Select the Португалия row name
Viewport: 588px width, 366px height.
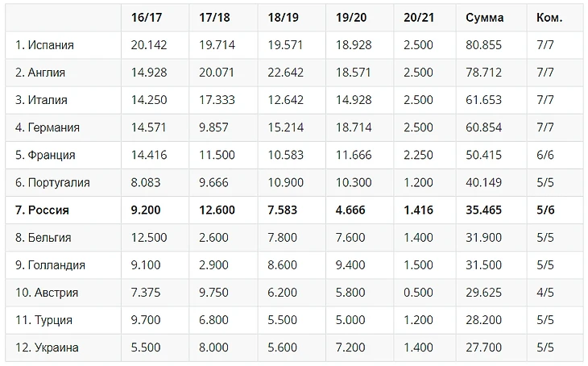[x=52, y=182]
